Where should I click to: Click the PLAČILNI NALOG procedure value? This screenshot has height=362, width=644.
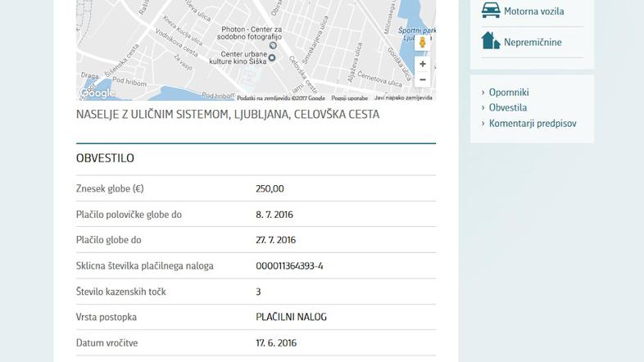tap(291, 317)
